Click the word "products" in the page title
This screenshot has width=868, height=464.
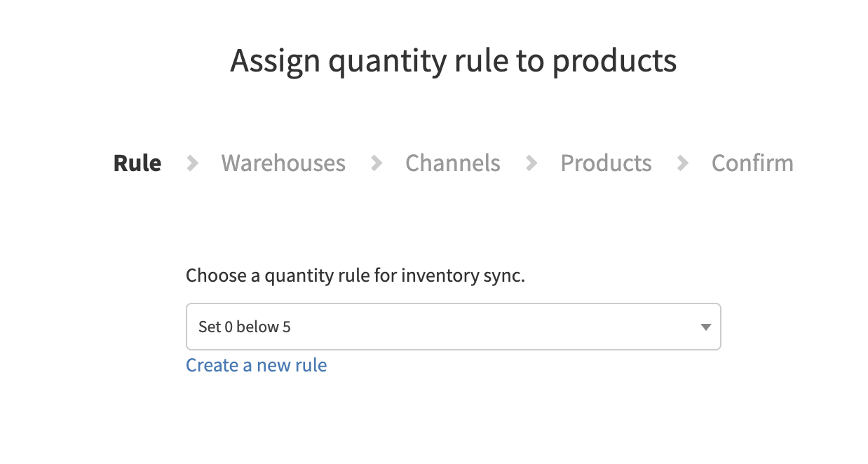(x=614, y=61)
